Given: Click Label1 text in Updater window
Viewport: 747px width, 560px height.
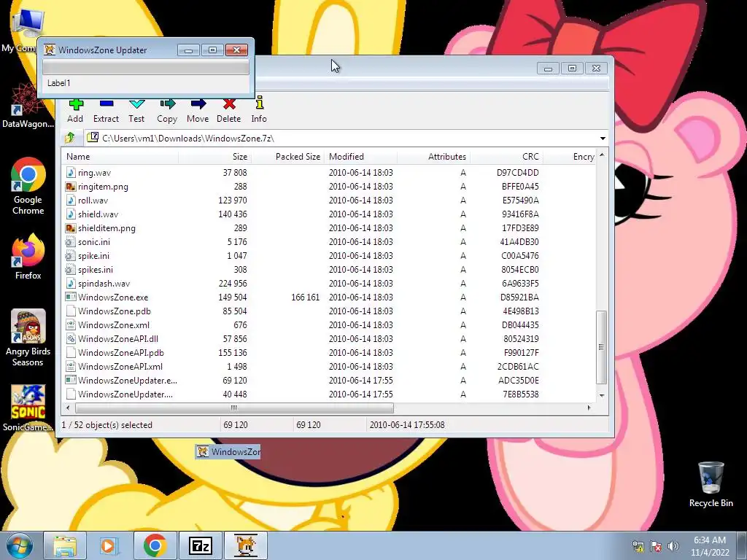Looking at the screenshot, I should pos(58,83).
